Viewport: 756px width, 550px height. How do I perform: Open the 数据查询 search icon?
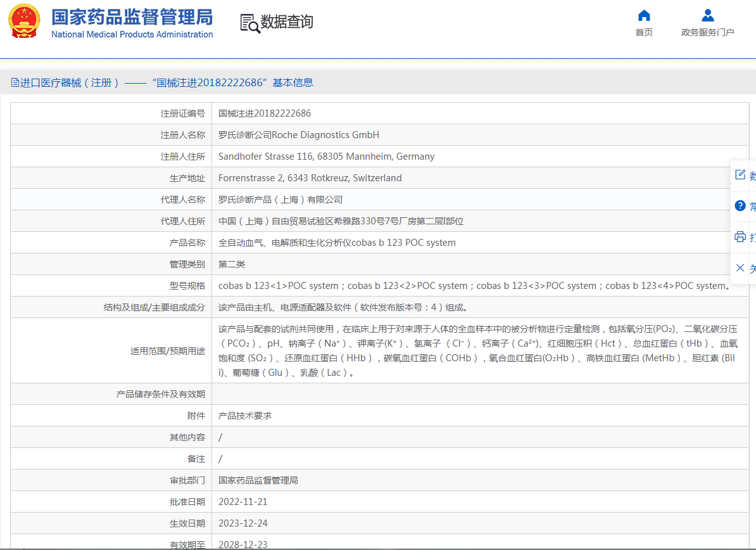tap(249, 23)
